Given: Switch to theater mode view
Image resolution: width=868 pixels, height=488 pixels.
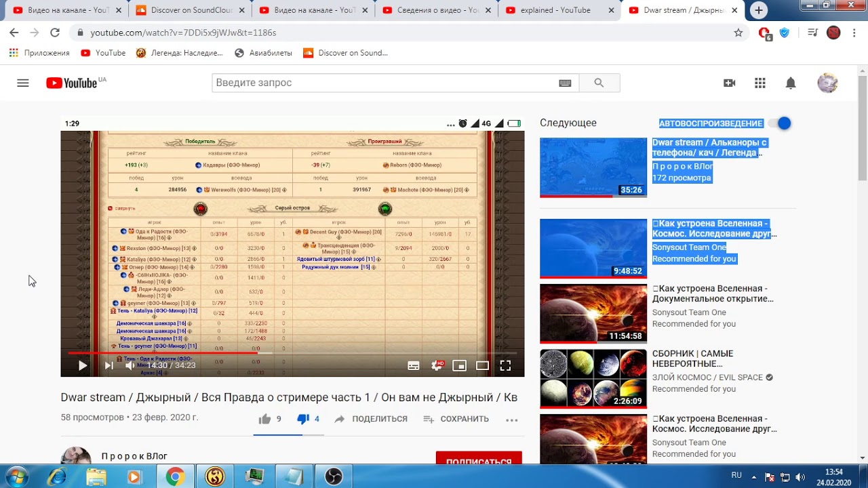Looking at the screenshot, I should [483, 365].
